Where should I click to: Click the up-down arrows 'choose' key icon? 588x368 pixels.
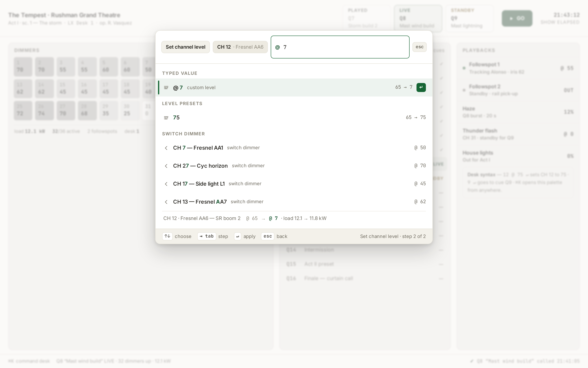point(167,236)
